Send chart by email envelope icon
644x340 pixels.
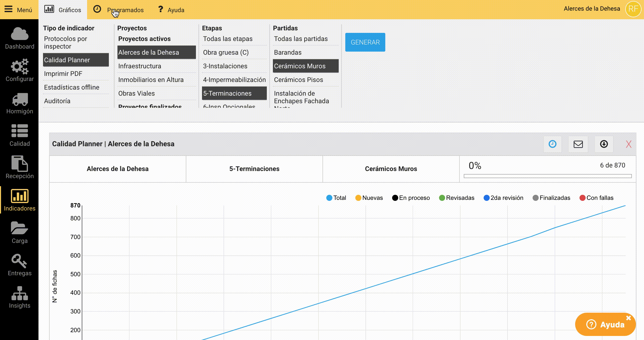click(578, 144)
